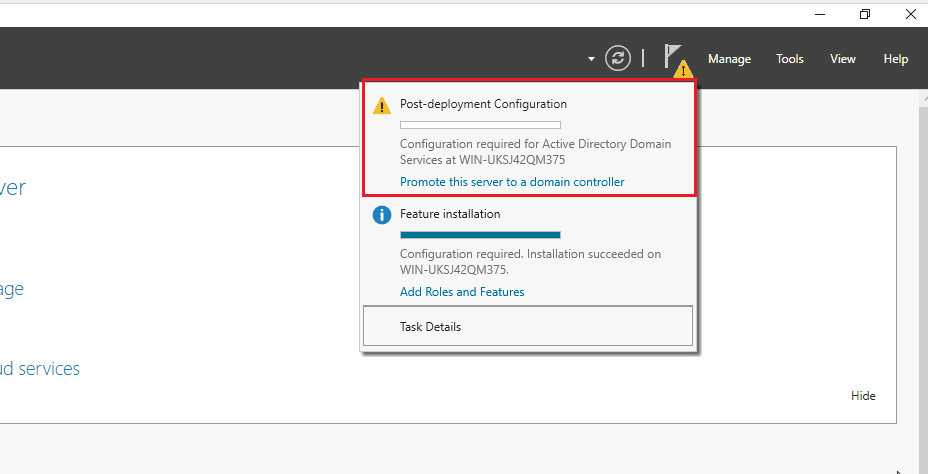Open the notifications flag icon

point(676,60)
